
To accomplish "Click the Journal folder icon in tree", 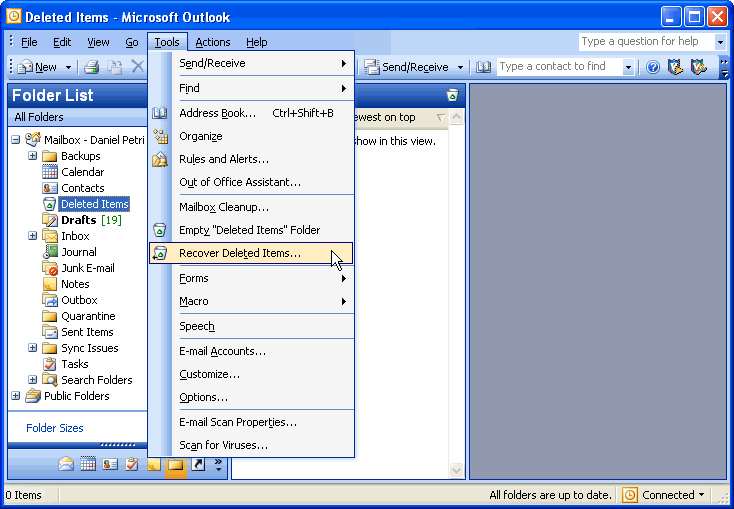I will pos(50,252).
